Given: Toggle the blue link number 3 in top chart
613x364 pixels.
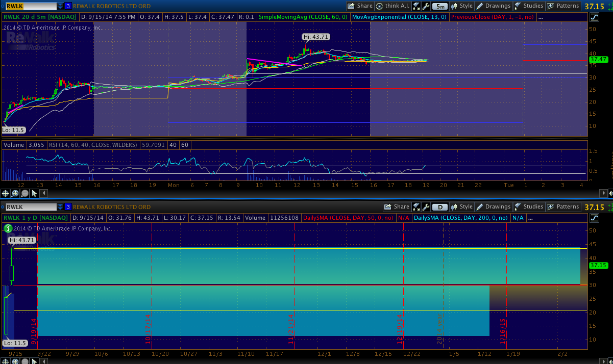Looking at the screenshot, I should tap(68, 6).
